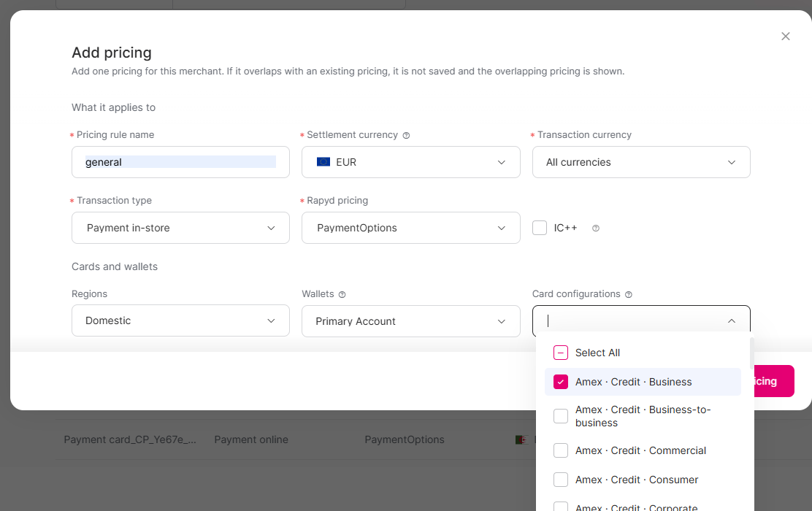Check Amex · Credit · Business-to-business option
Image resolution: width=812 pixels, height=511 pixels.
[561, 416]
